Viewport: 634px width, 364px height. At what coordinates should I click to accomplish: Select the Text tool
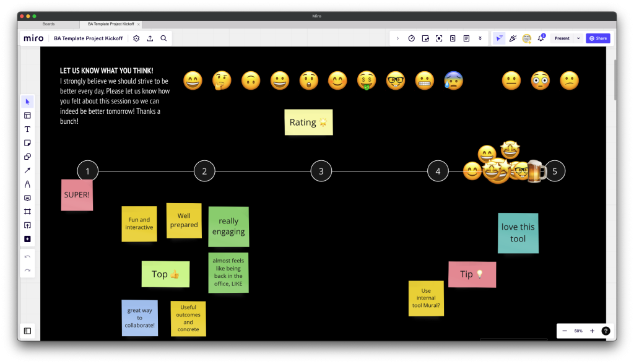tap(27, 129)
